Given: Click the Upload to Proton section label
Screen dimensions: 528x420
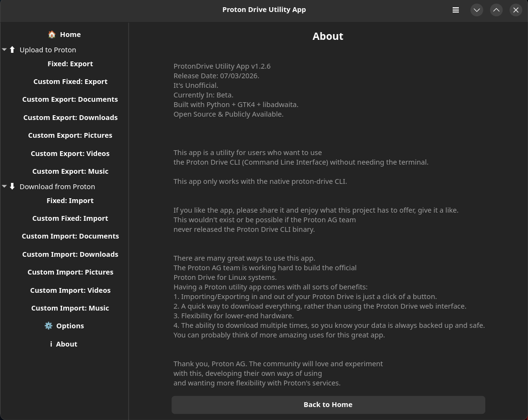Looking at the screenshot, I should click(48, 50).
